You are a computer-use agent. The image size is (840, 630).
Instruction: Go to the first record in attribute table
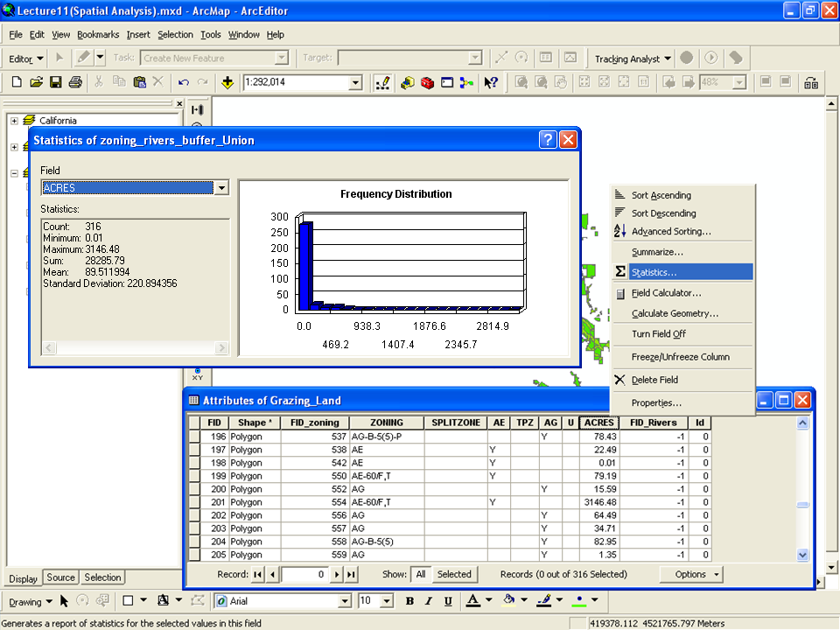pyautogui.click(x=257, y=574)
